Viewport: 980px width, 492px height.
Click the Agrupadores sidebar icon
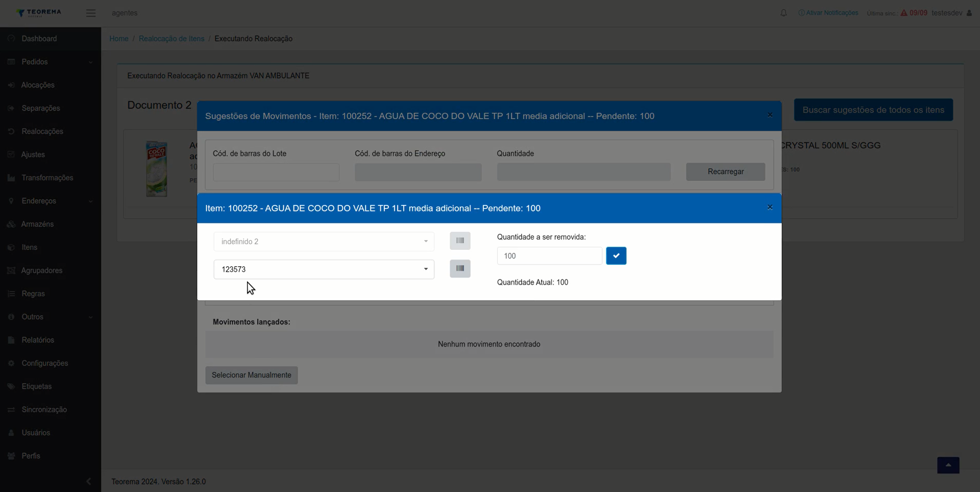pos(11,270)
